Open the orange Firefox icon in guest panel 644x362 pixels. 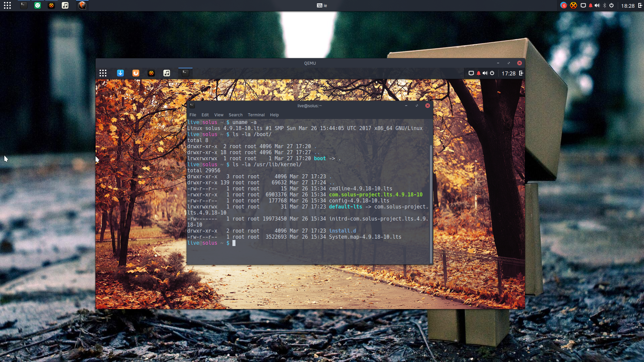(x=136, y=73)
